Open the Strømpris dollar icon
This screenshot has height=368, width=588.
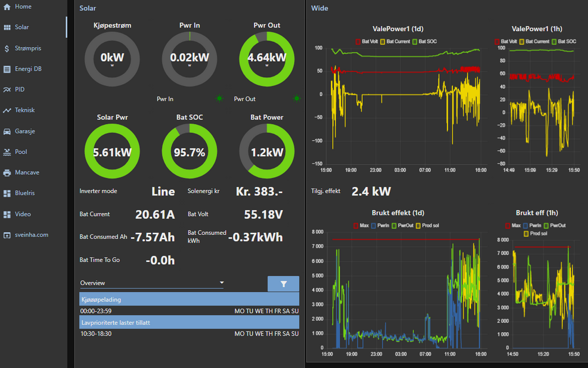(7, 48)
